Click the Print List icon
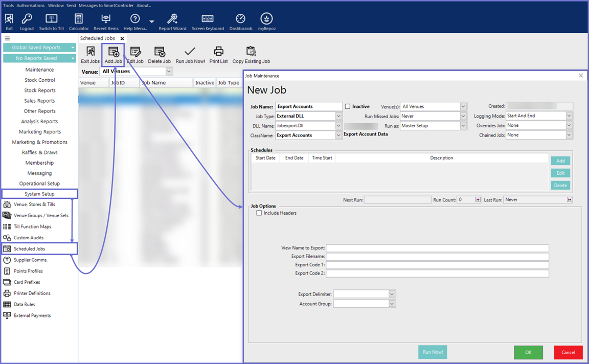 pyautogui.click(x=218, y=52)
